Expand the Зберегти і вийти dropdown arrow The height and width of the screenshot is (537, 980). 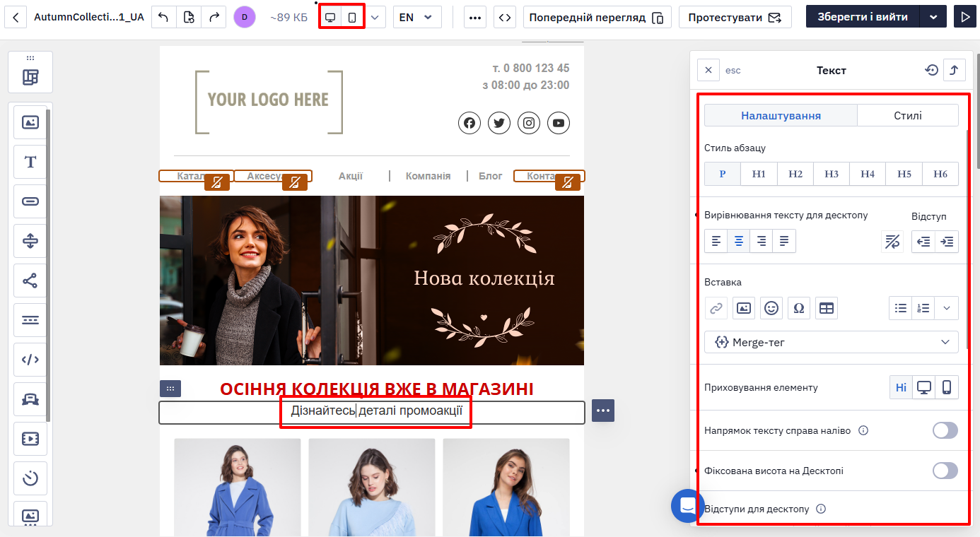click(933, 17)
